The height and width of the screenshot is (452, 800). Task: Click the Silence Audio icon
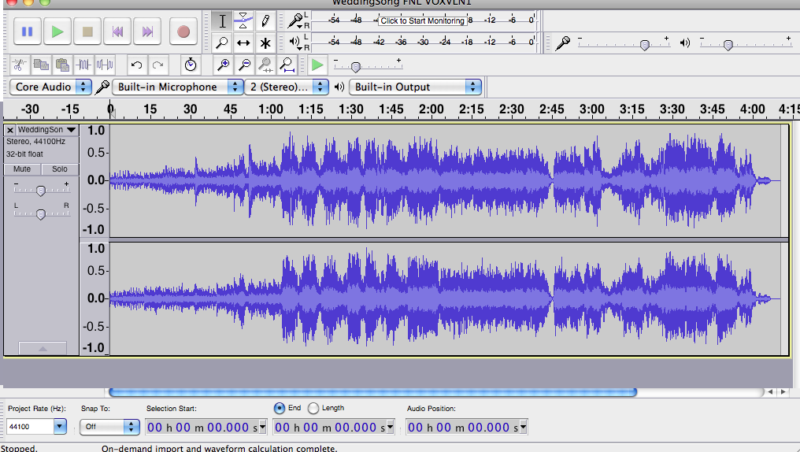(x=105, y=65)
